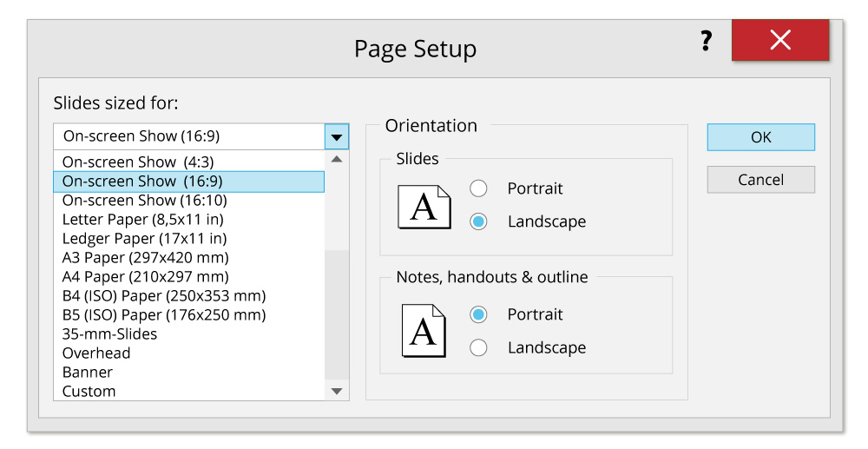Screen dimensions: 868x449
Task: Choose the Custom slide size
Action: pos(89,392)
